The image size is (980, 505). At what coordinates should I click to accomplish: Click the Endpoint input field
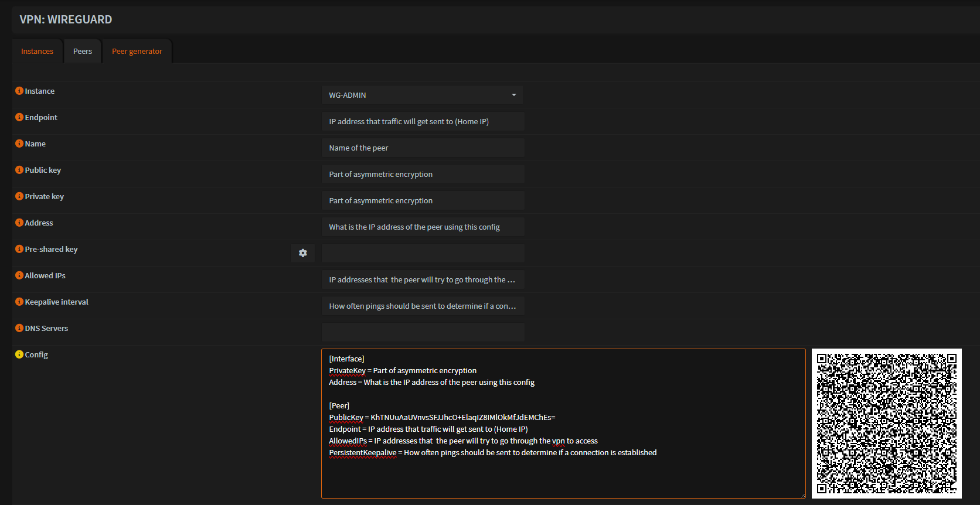tap(423, 121)
